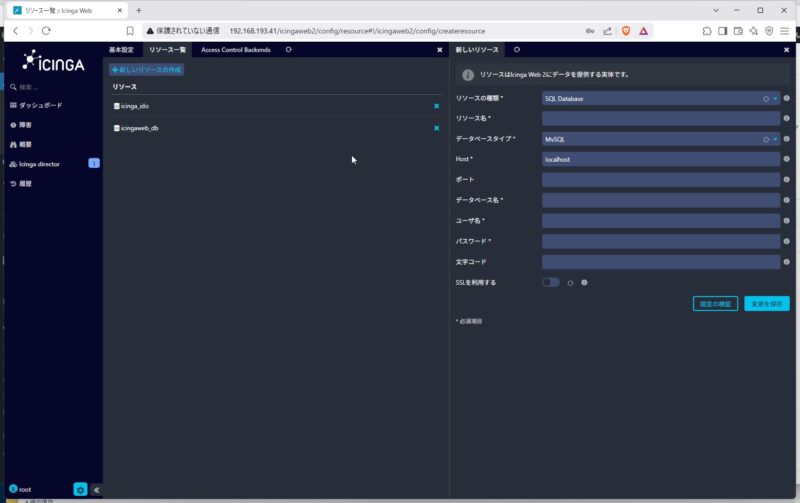
Task: Open the ダッシュボード sidebar menu item
Action: [36, 105]
